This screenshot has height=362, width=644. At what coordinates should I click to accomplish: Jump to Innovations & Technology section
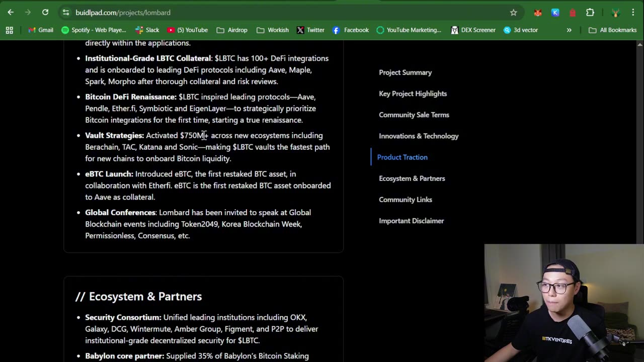coord(419,136)
